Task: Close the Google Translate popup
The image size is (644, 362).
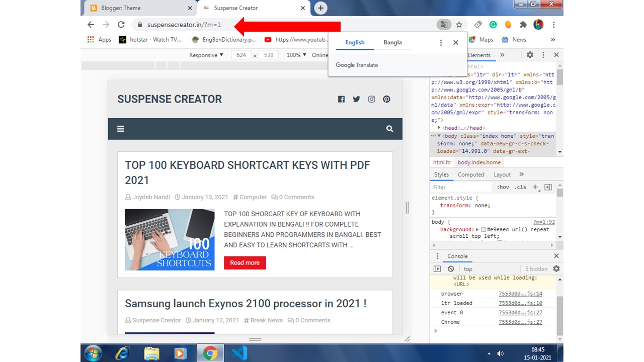Action: coord(456,43)
